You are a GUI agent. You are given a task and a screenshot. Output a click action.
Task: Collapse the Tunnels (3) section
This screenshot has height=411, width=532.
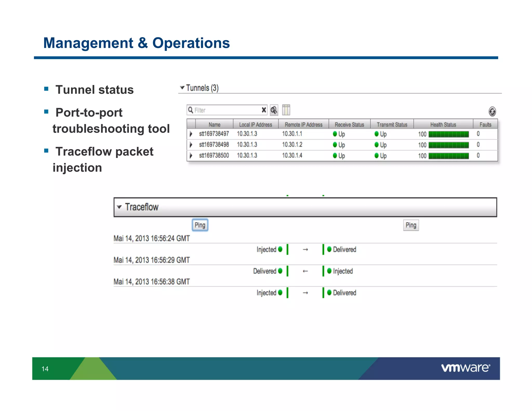[182, 88]
